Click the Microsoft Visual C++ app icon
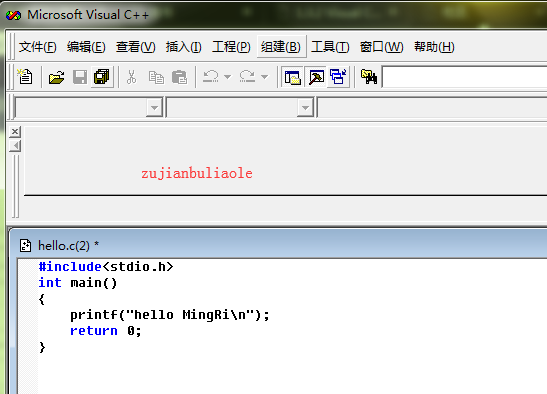The image size is (547, 394). [13, 15]
